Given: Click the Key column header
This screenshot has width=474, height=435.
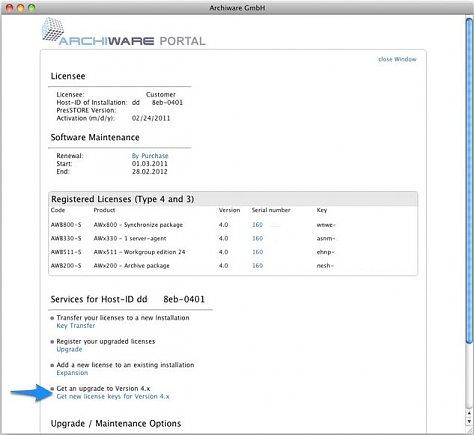Looking at the screenshot, I should tap(322, 210).
